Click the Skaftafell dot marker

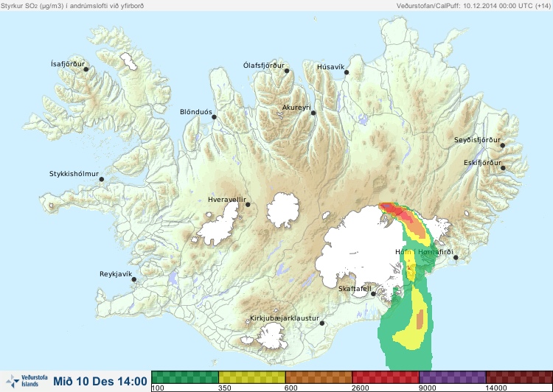point(374,294)
